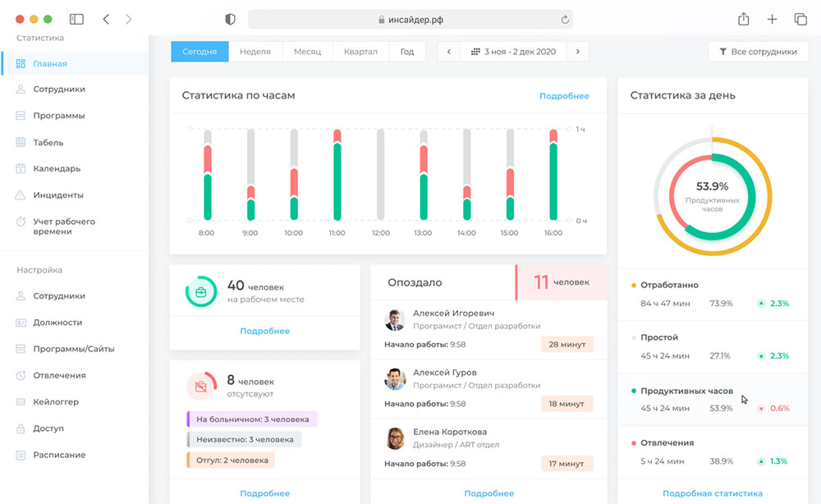Click the briefcase icon for people at work
Image resolution: width=821 pixels, height=504 pixels.
(x=200, y=292)
